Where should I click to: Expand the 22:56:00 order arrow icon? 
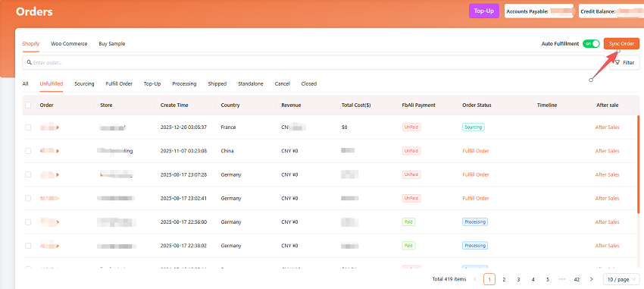58,222
